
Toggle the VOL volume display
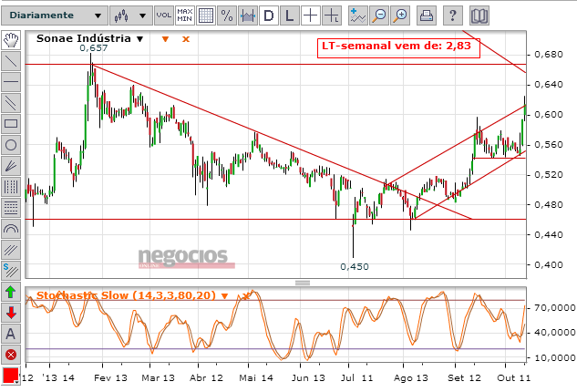(x=164, y=15)
